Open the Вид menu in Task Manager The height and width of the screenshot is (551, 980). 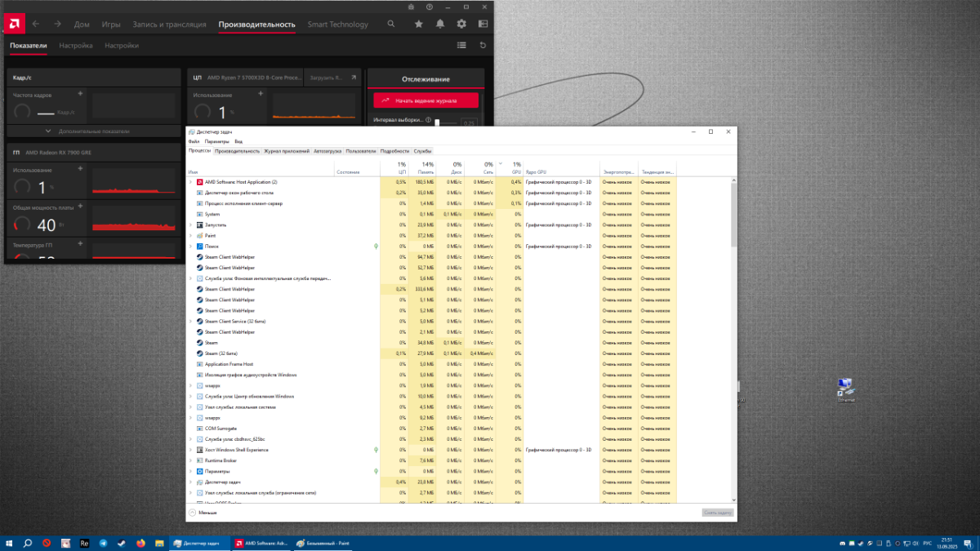click(238, 142)
